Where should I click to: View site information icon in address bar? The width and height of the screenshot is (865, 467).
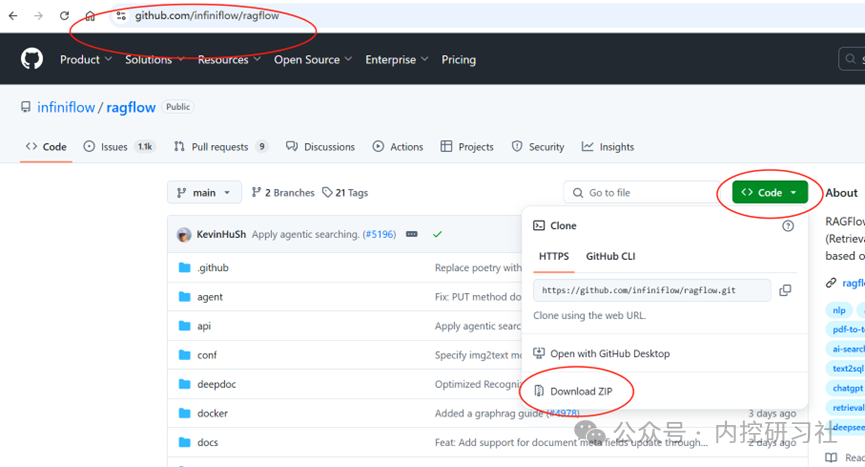(121, 16)
